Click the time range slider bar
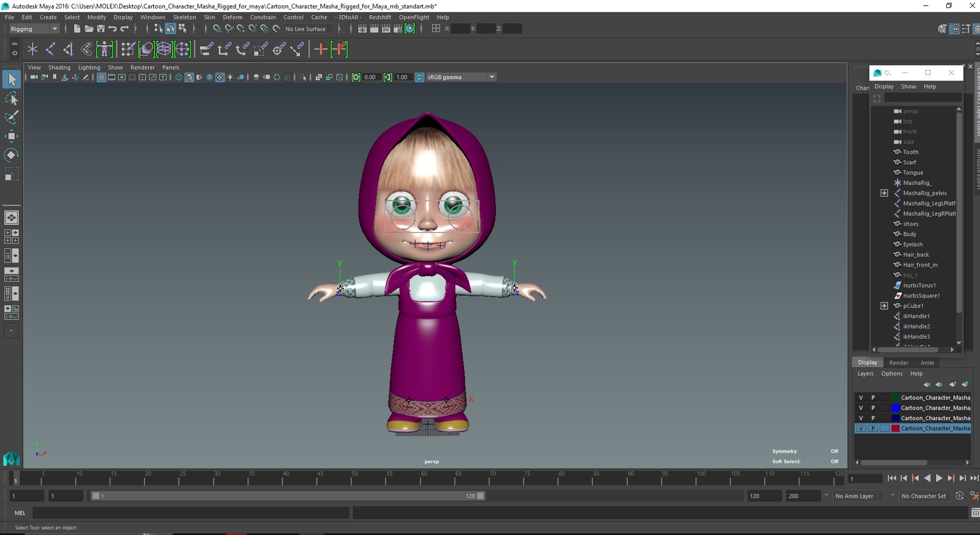This screenshot has width=980, height=535. (288, 496)
